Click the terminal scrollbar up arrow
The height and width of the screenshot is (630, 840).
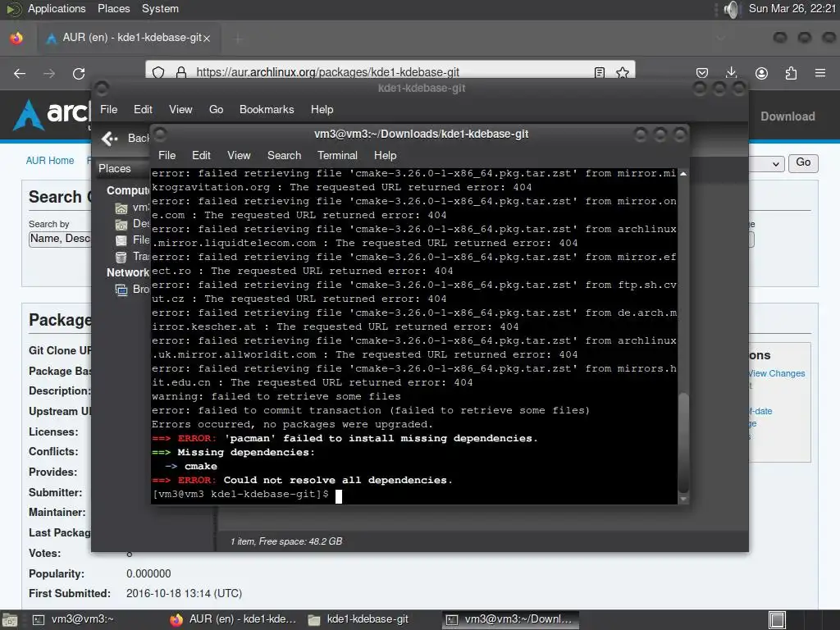683,174
